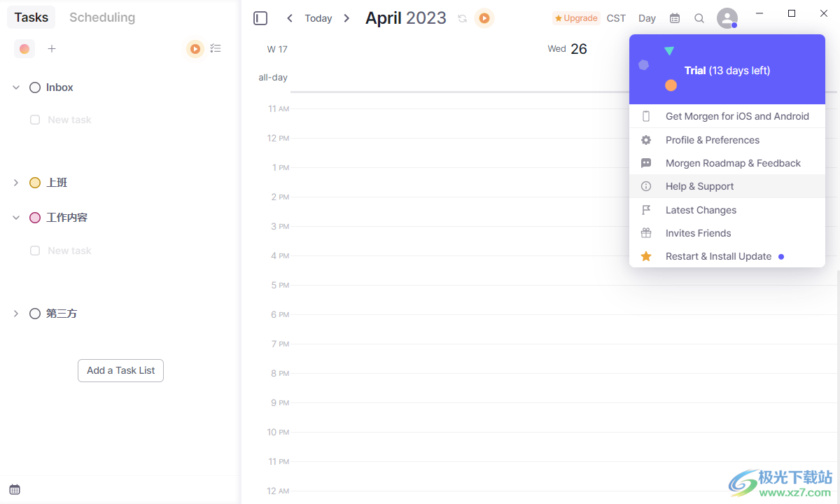Click the Inbox list name

pyautogui.click(x=59, y=87)
